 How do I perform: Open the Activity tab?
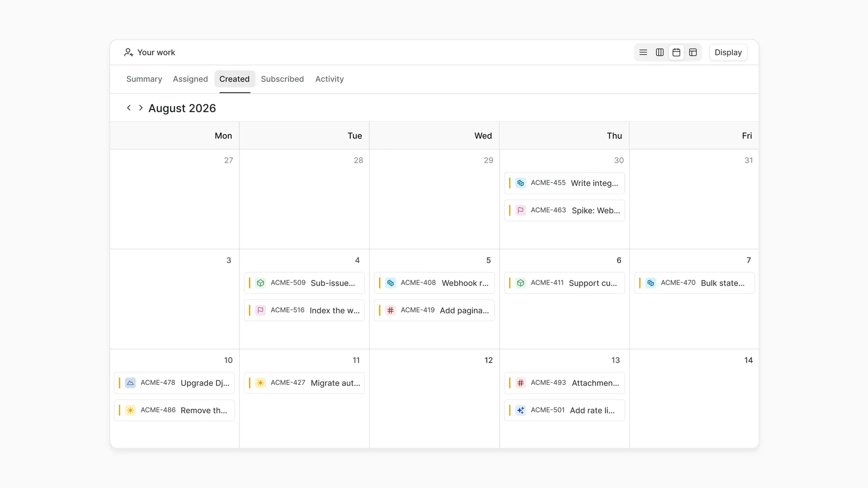click(x=330, y=79)
